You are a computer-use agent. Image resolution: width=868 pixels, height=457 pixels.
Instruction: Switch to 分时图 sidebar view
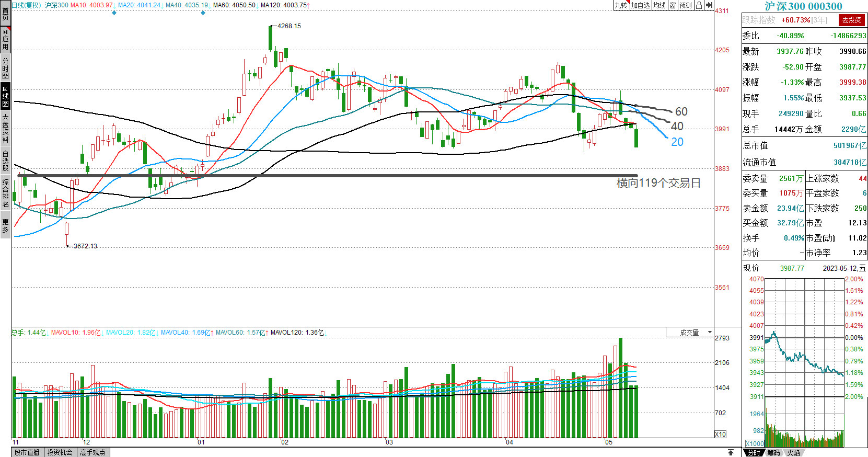click(5, 68)
